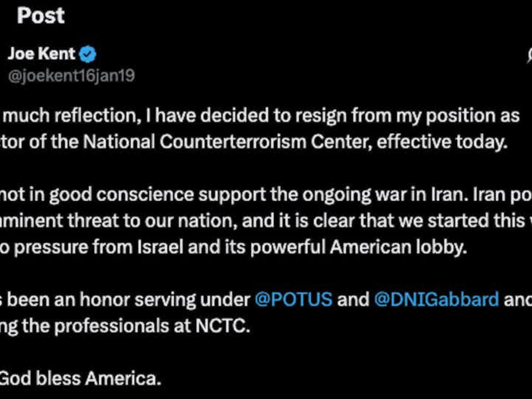Viewport: 532px width, 399px height.
Task: Click the line mentioning ongoing war in Iran
Action: pos(266,195)
